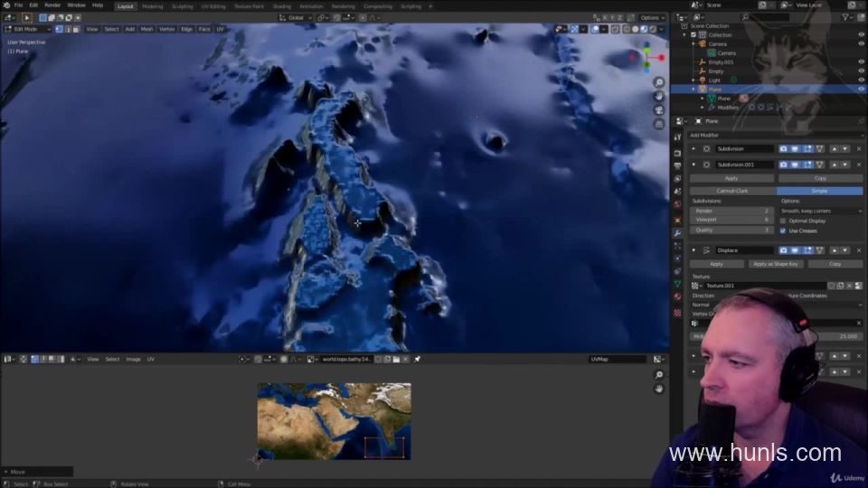Image resolution: width=868 pixels, height=488 pixels.
Task: Click Copy for the Subdivision.001 modifier
Action: click(x=820, y=178)
